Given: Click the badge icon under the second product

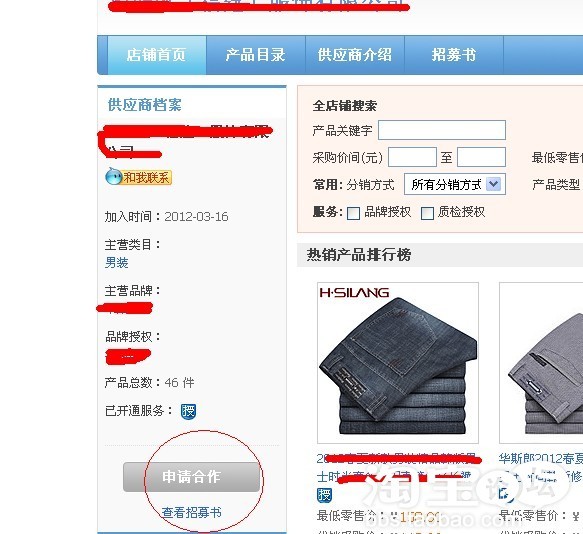Looking at the screenshot, I should pyautogui.click(x=505, y=494).
